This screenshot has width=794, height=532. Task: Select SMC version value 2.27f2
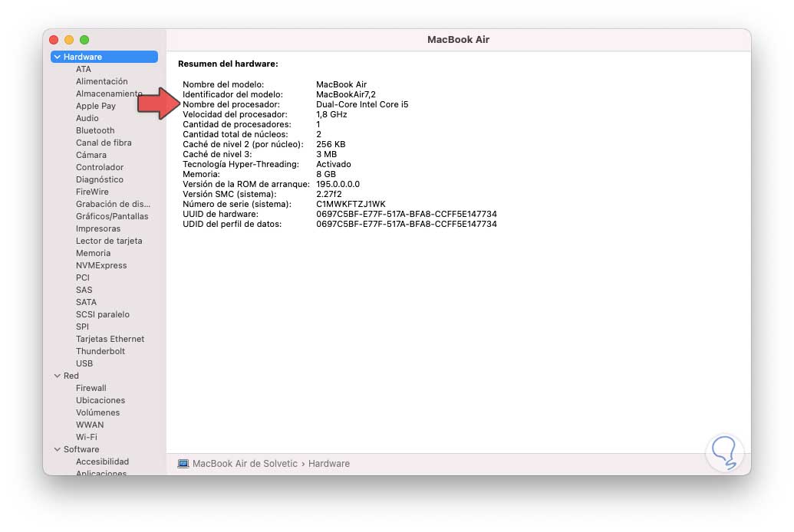point(329,194)
